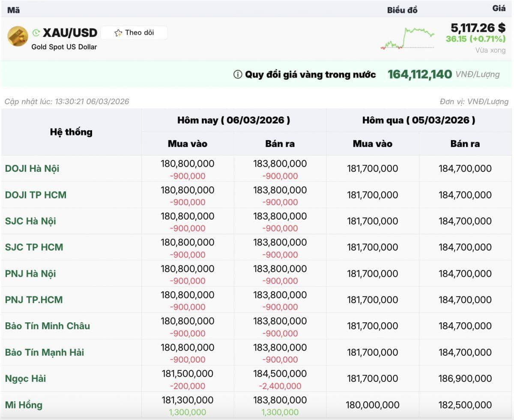Click the Cập nhật lúc timestamp
This screenshot has width=514, height=420.
tap(67, 102)
